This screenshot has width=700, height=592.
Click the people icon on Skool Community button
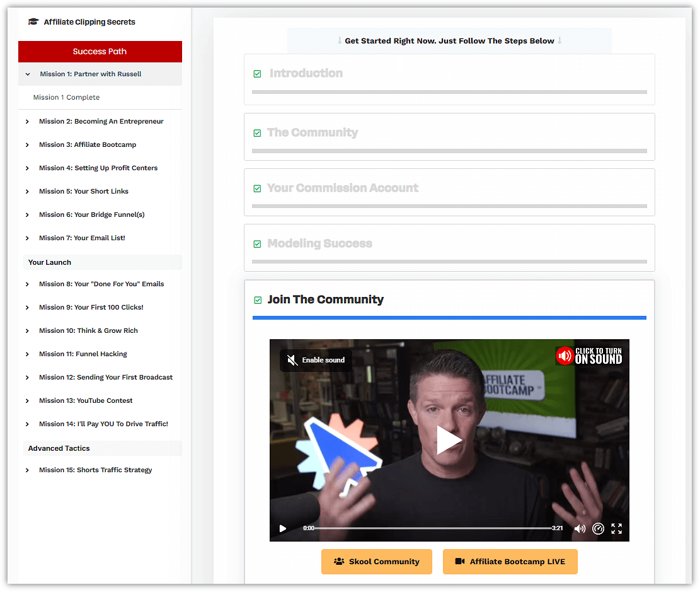[339, 561]
